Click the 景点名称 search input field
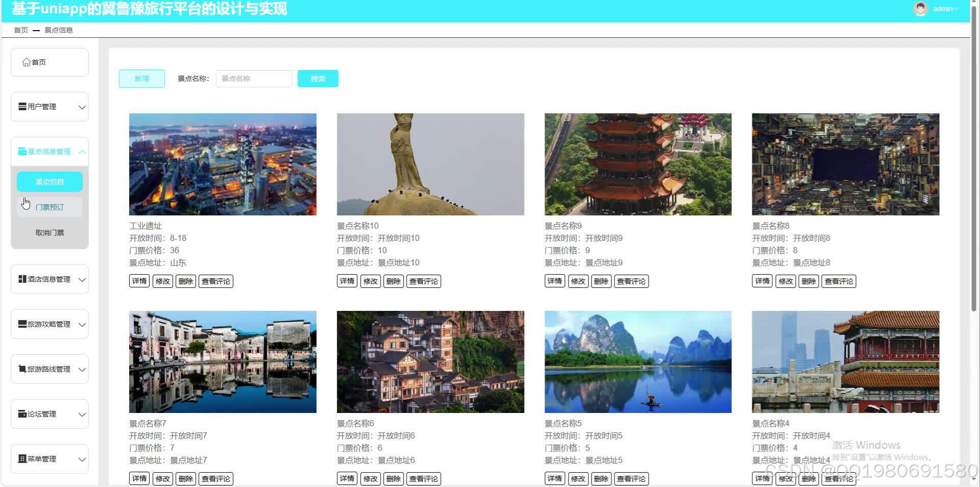Viewport: 980px width, 487px height. (254, 78)
